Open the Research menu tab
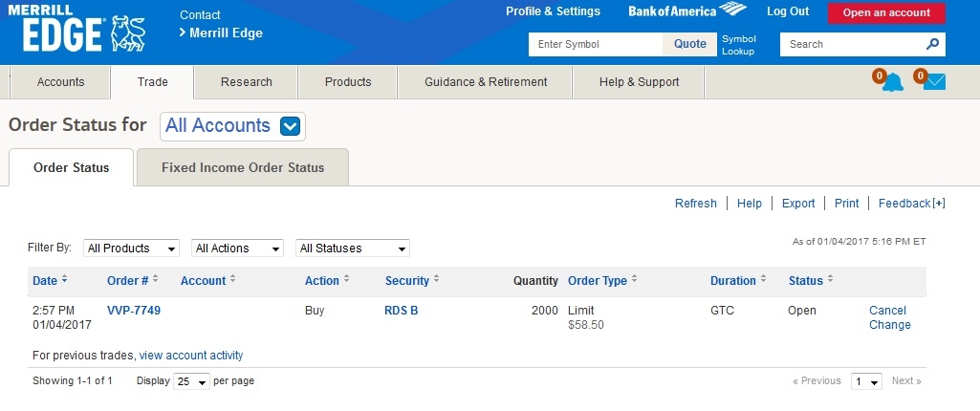980x411 pixels. (247, 82)
